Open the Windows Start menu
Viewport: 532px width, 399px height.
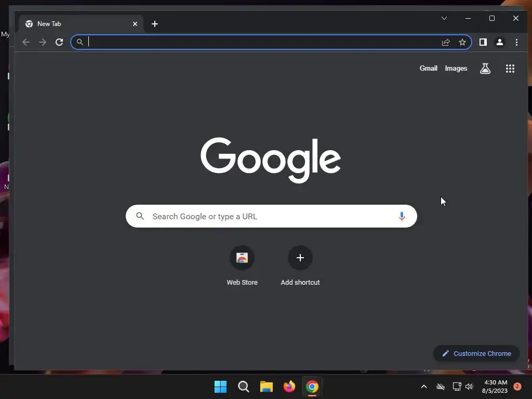click(220, 387)
